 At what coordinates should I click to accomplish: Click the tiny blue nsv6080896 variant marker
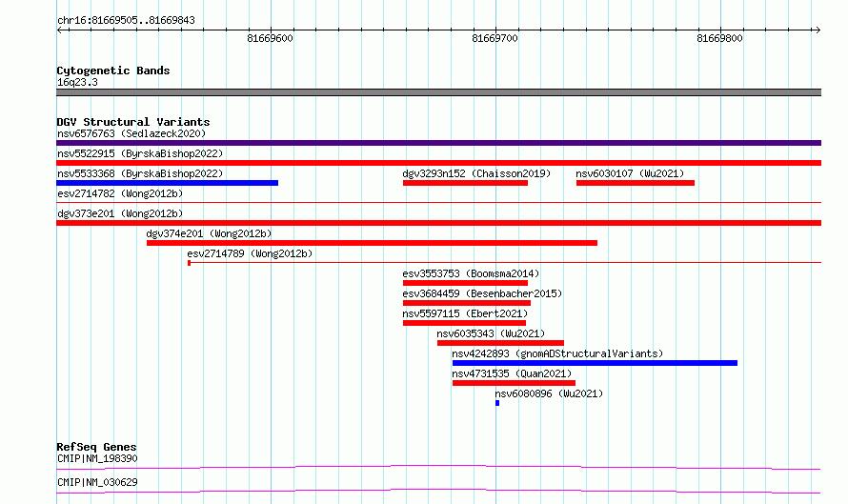[497, 403]
